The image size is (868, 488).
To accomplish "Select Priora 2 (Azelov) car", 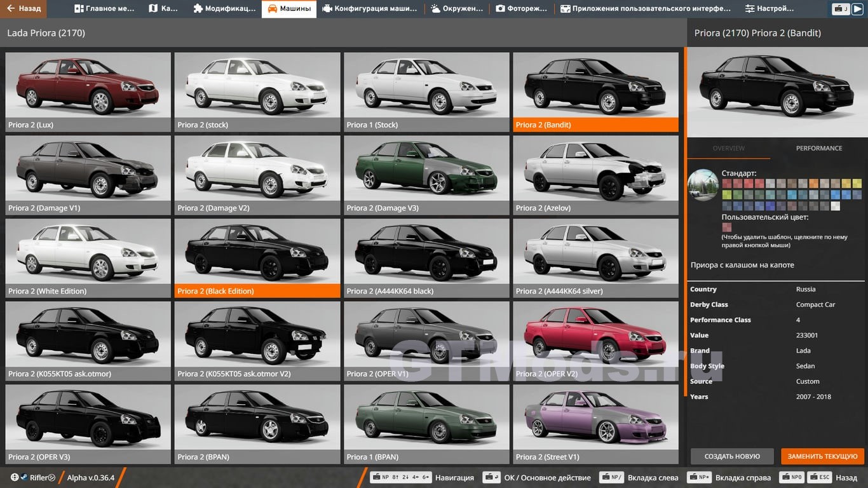I will (x=596, y=175).
